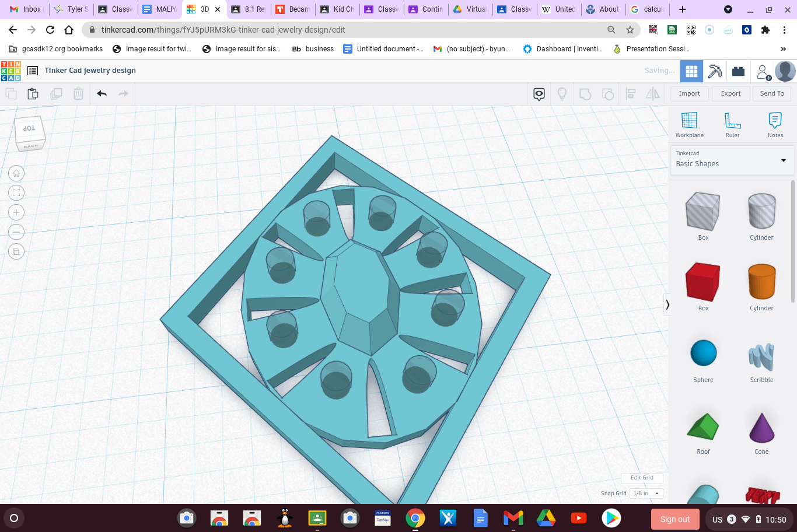This screenshot has width=797, height=532.
Task: Select the Group tool icon
Action: (585, 93)
